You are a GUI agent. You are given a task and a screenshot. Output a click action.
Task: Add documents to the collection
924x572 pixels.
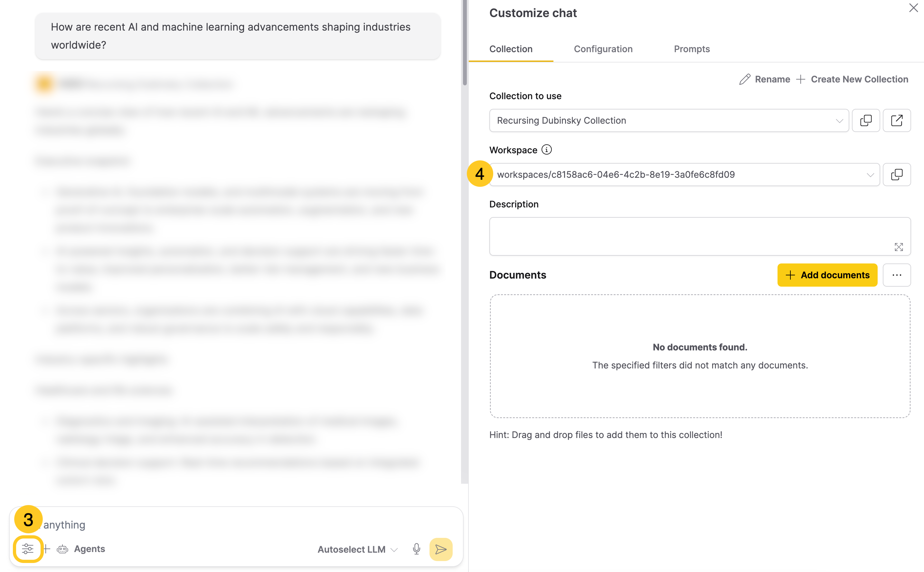pos(827,275)
